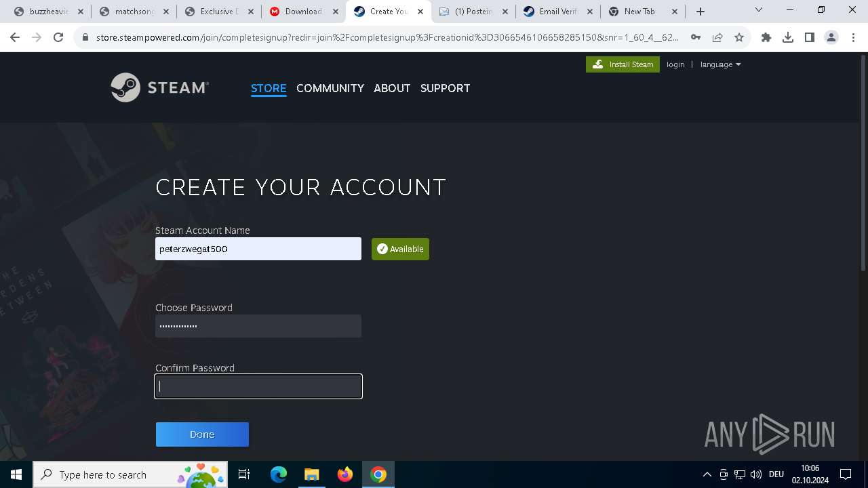This screenshot has height=488, width=868.
Task: Open Chrome extensions puzzle icon
Action: [766, 37]
